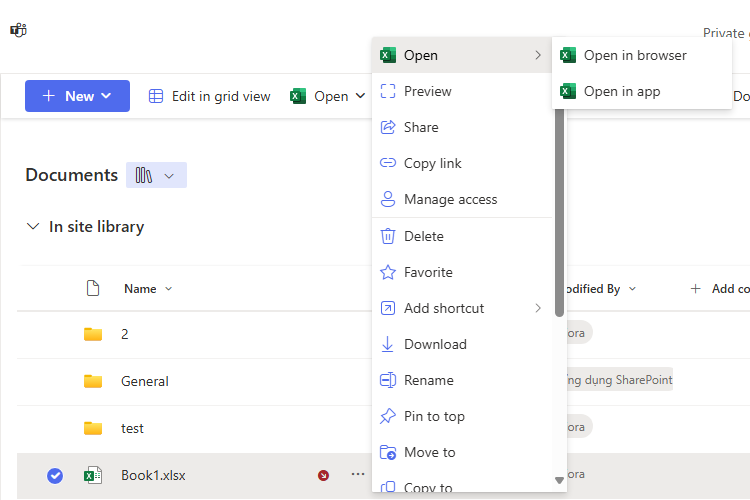
Task: Select Open in the context menu
Action: [x=462, y=55]
